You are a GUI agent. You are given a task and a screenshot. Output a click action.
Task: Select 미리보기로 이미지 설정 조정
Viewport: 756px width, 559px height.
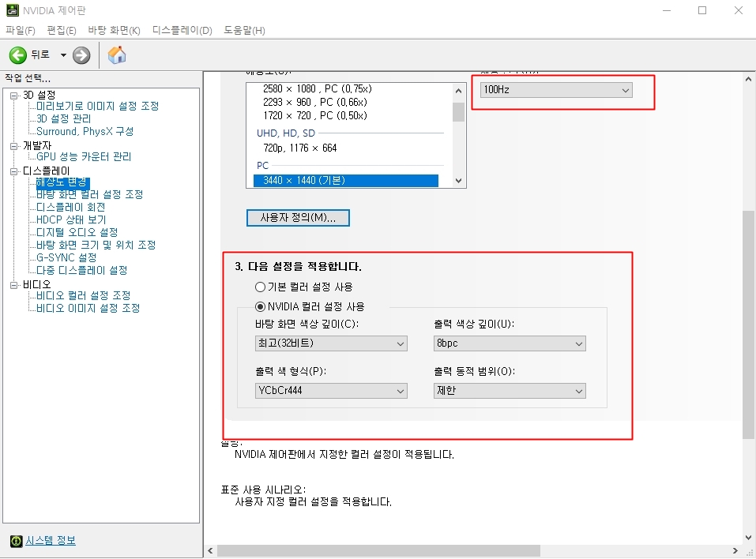(97, 106)
